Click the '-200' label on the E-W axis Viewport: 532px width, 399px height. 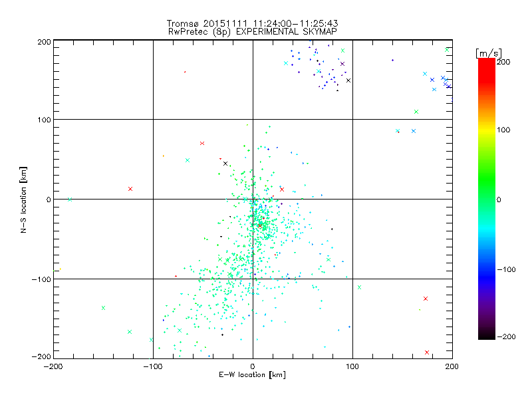point(53,366)
